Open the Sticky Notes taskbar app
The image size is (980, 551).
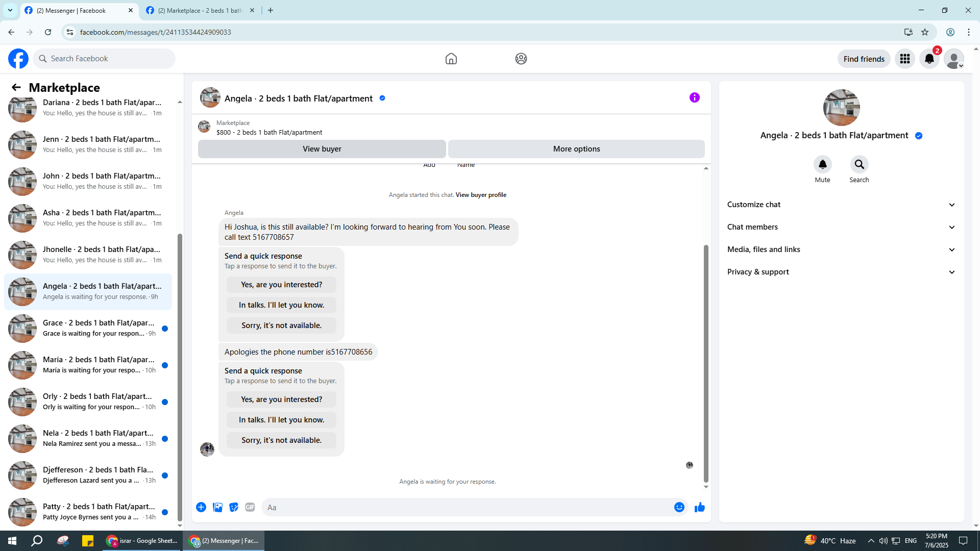click(x=88, y=541)
